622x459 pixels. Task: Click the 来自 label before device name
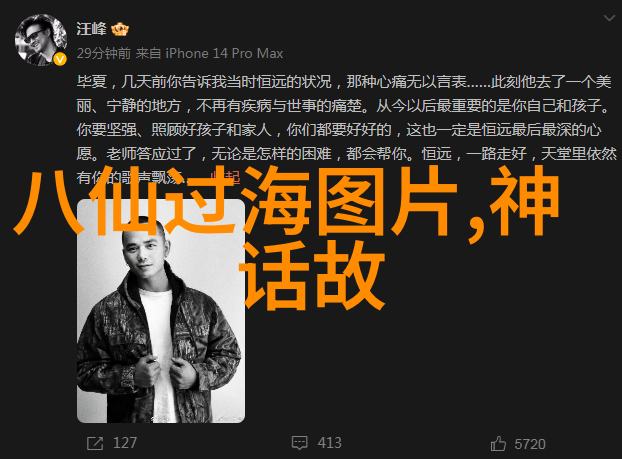(148, 53)
